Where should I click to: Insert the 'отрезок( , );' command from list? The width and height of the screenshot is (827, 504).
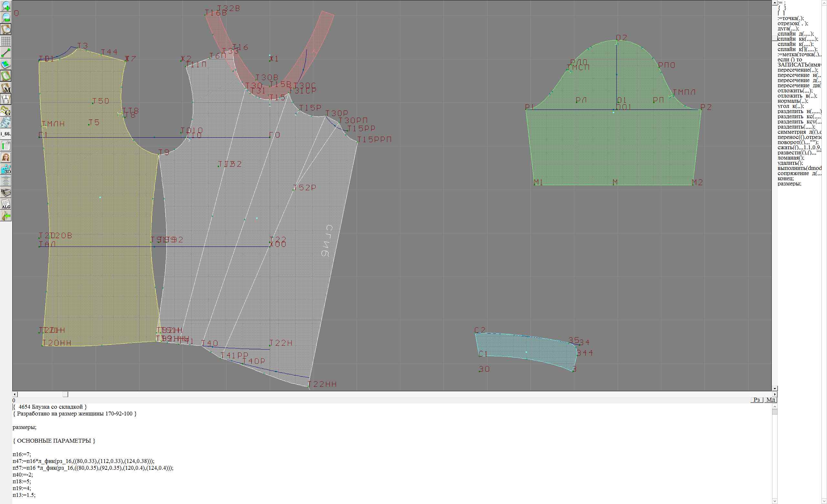793,24
